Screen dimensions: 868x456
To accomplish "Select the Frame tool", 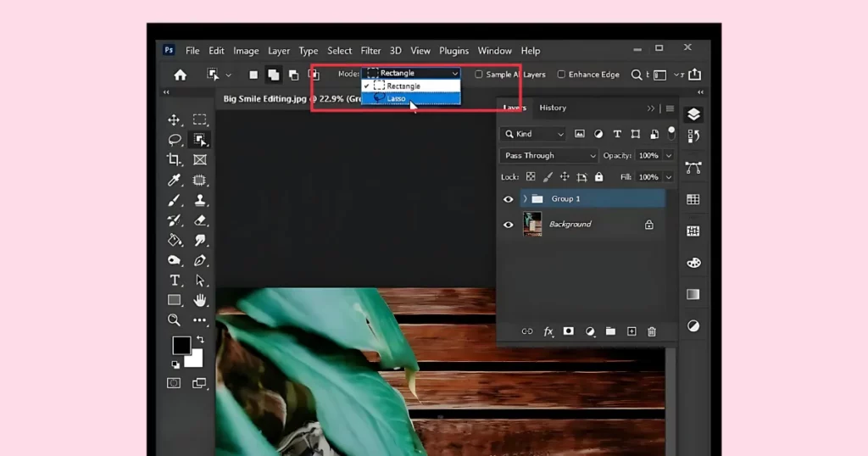I will [x=199, y=159].
